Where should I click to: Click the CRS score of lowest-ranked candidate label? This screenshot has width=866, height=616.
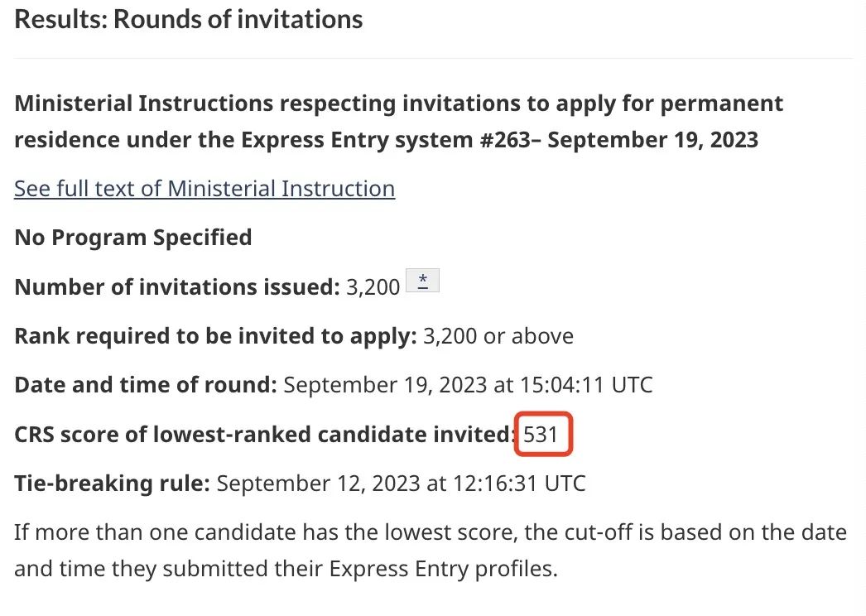pyautogui.click(x=265, y=434)
